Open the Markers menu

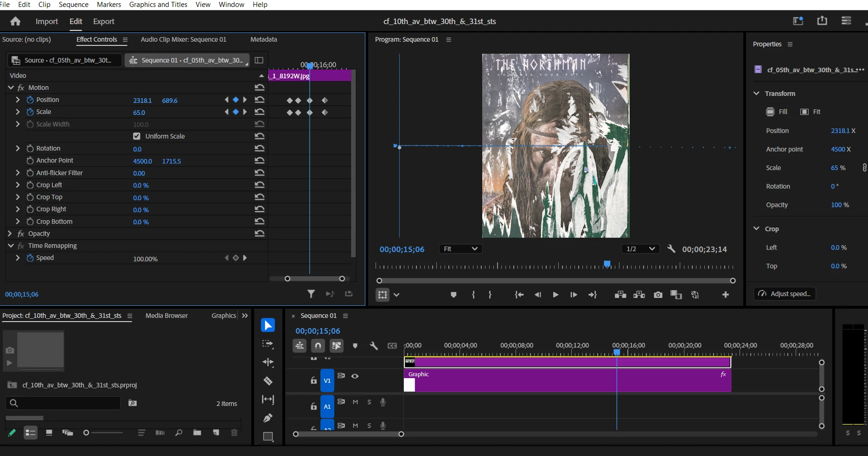[x=109, y=5]
